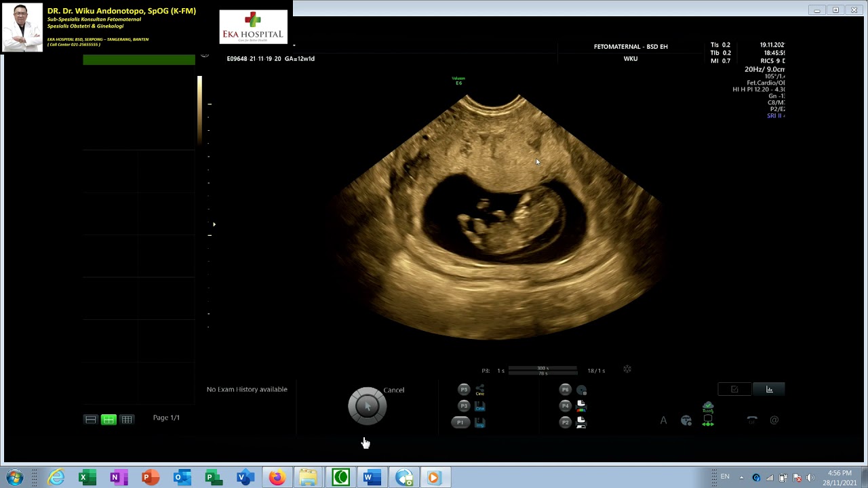
Task: Click the floppy Cine icon beside P3
Action: (x=480, y=406)
